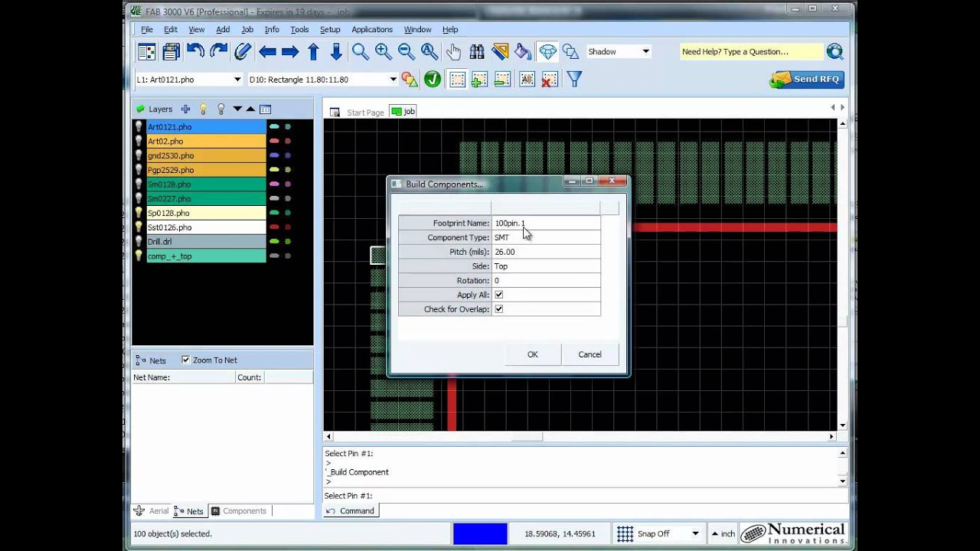
Task: Toggle visibility of Art0121.pho layer bulb
Action: pos(139,126)
